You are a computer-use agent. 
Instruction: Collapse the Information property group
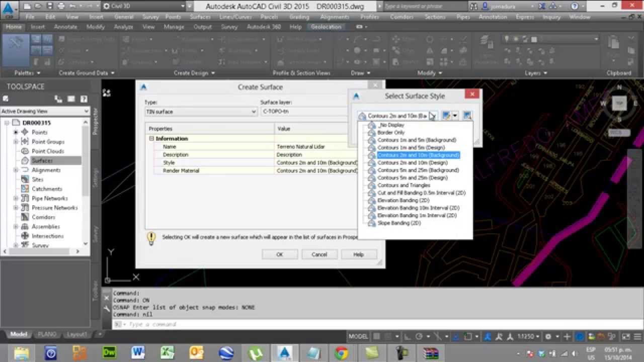click(151, 139)
